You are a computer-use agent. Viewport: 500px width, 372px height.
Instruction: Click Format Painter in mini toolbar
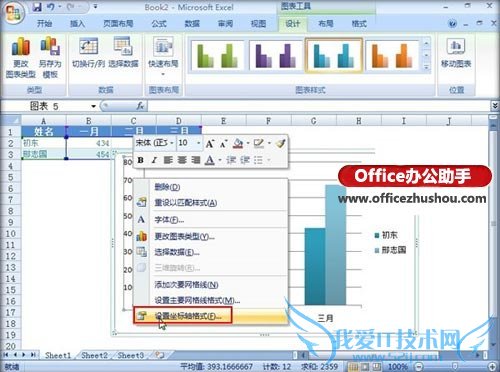coord(280,144)
